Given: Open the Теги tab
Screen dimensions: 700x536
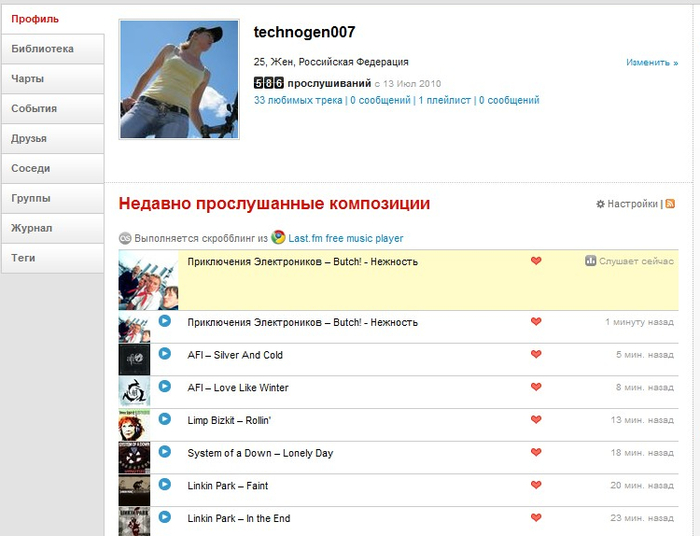Looking at the screenshot, I should coord(53,258).
